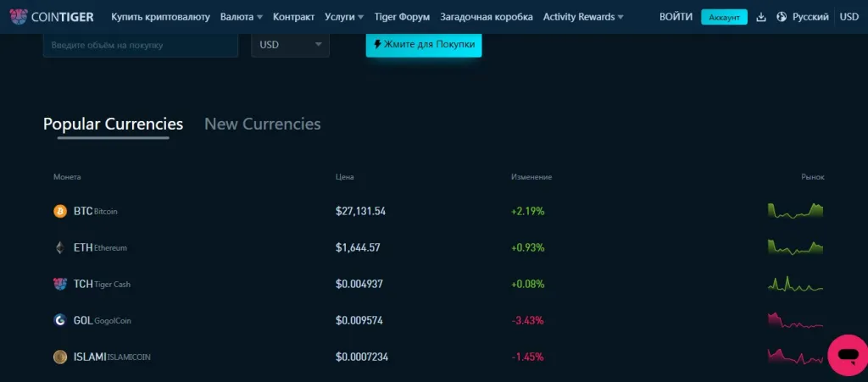This screenshot has width=868, height=382.
Task: Click the Цена column header
Action: 344,177
